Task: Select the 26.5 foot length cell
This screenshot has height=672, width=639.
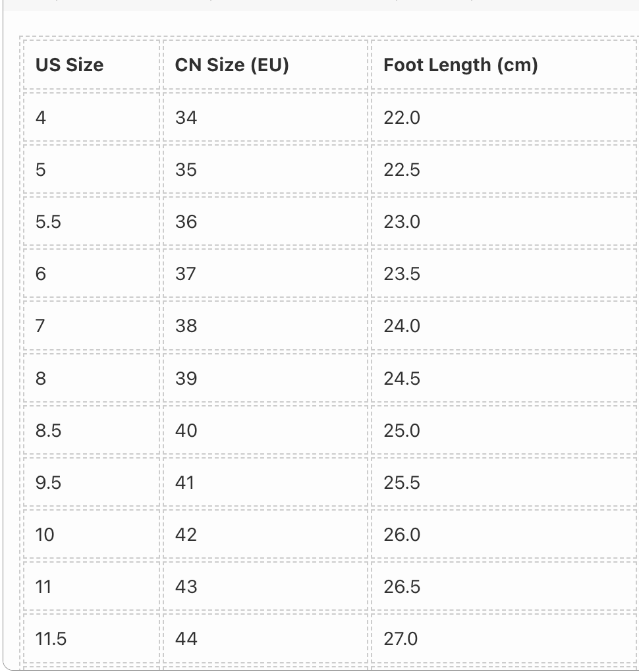Action: [x=504, y=586]
